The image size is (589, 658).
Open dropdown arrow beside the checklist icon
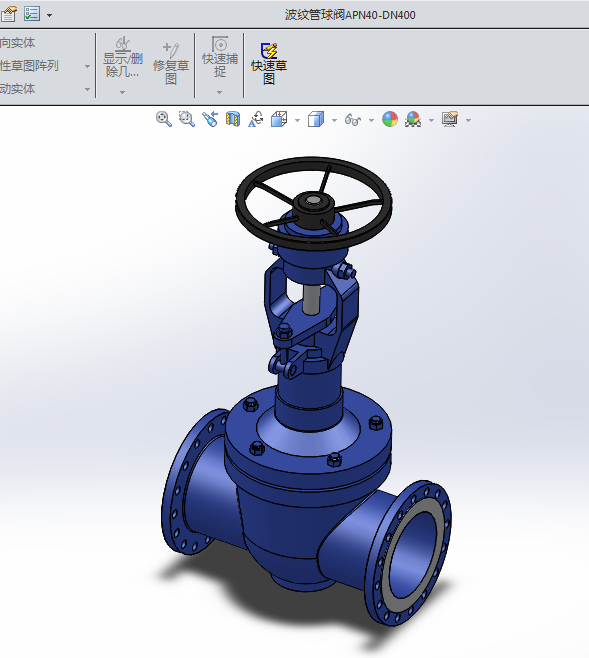pyautogui.click(x=50, y=16)
